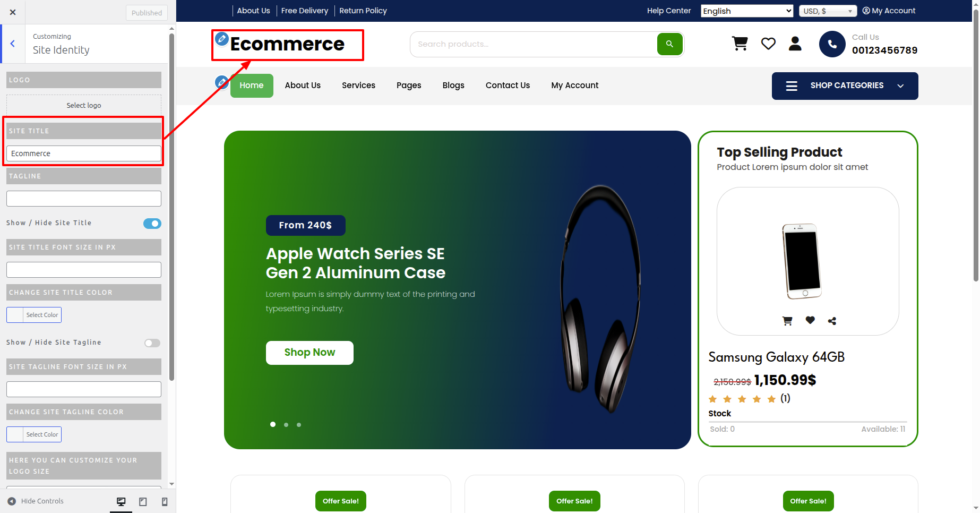
Task: Expand the Shop Categories menu
Action: 845,86
